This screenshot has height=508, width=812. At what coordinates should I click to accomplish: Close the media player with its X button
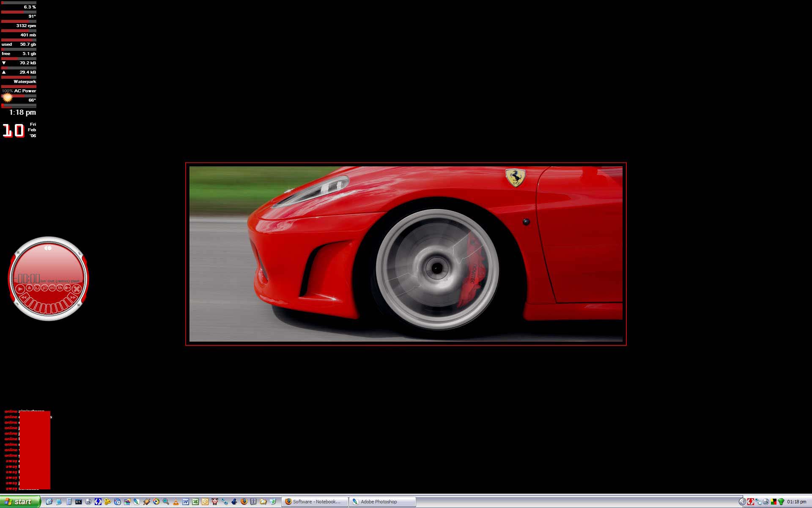coord(77,289)
